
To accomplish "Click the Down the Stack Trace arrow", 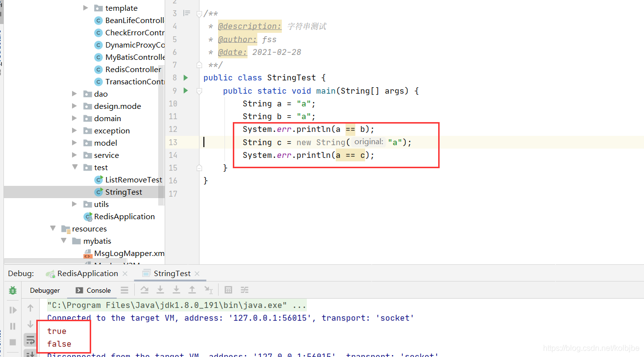I will click(x=30, y=324).
